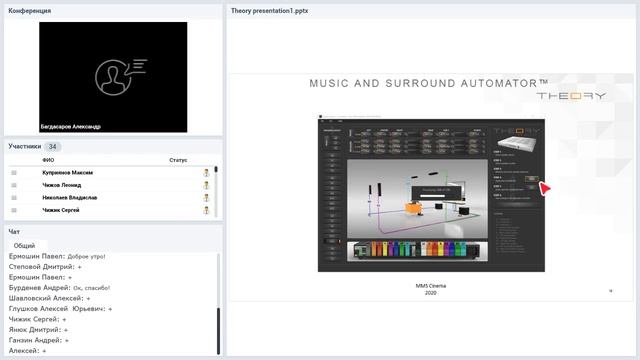This screenshot has height=360, width=640.
Task: Click the speaker video window
Action: 113,77
